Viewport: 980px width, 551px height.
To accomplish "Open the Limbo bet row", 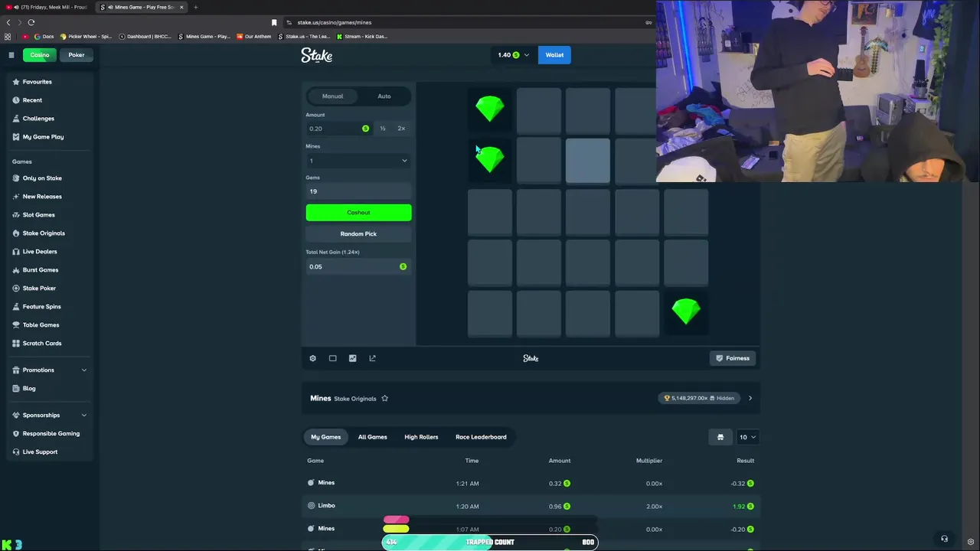I will [x=531, y=506].
